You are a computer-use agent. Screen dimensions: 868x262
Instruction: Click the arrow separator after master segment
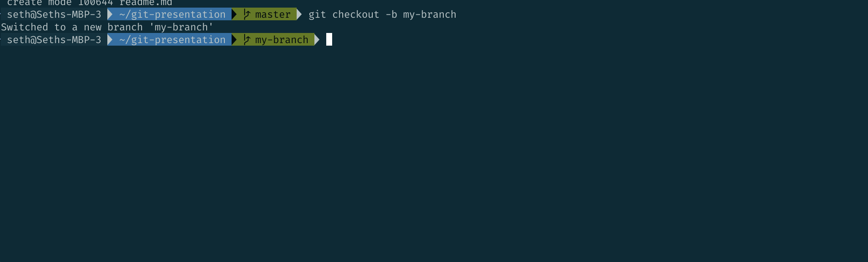(x=299, y=14)
